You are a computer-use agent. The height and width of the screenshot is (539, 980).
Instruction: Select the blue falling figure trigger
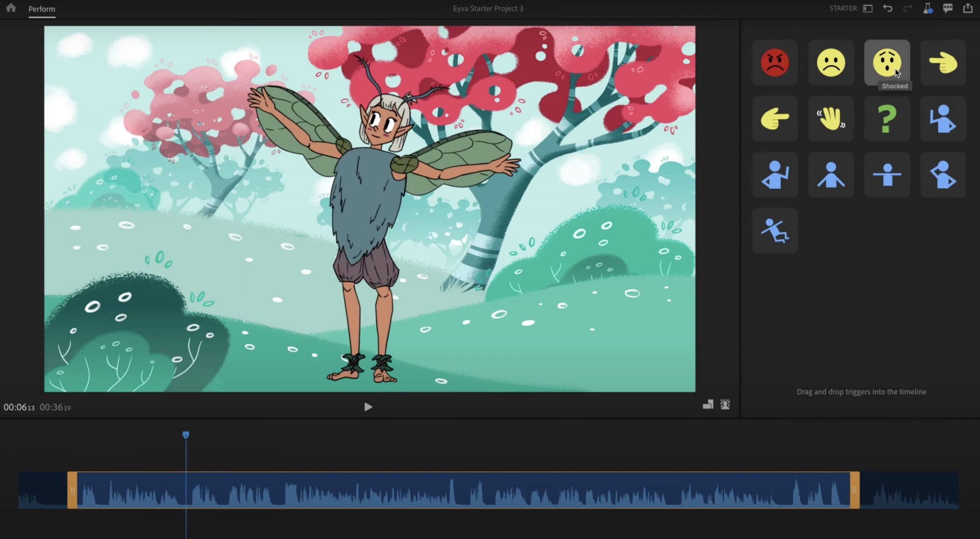point(775,231)
